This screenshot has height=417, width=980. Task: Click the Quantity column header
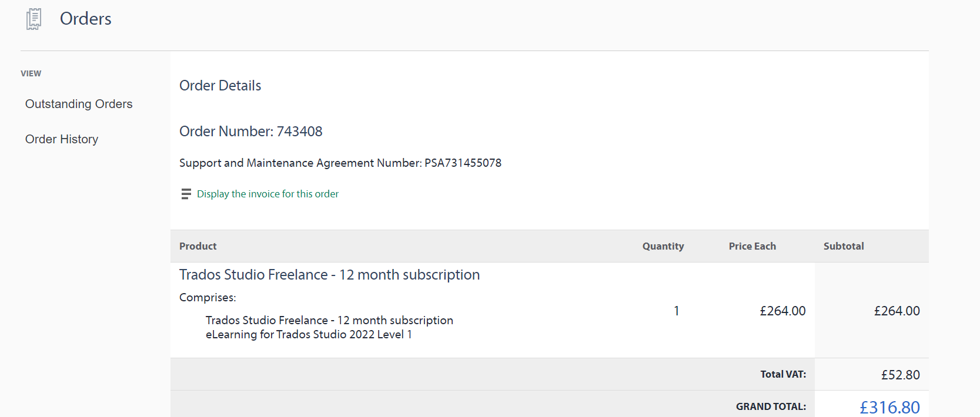tap(663, 246)
